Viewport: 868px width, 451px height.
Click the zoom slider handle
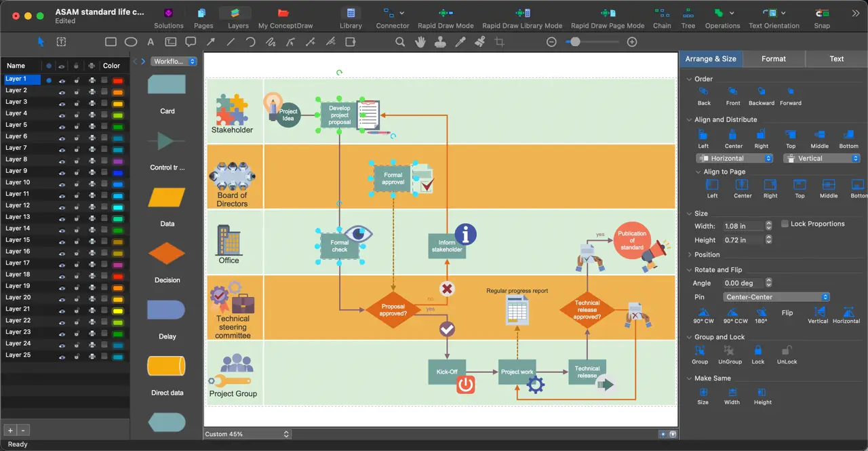pyautogui.click(x=575, y=42)
